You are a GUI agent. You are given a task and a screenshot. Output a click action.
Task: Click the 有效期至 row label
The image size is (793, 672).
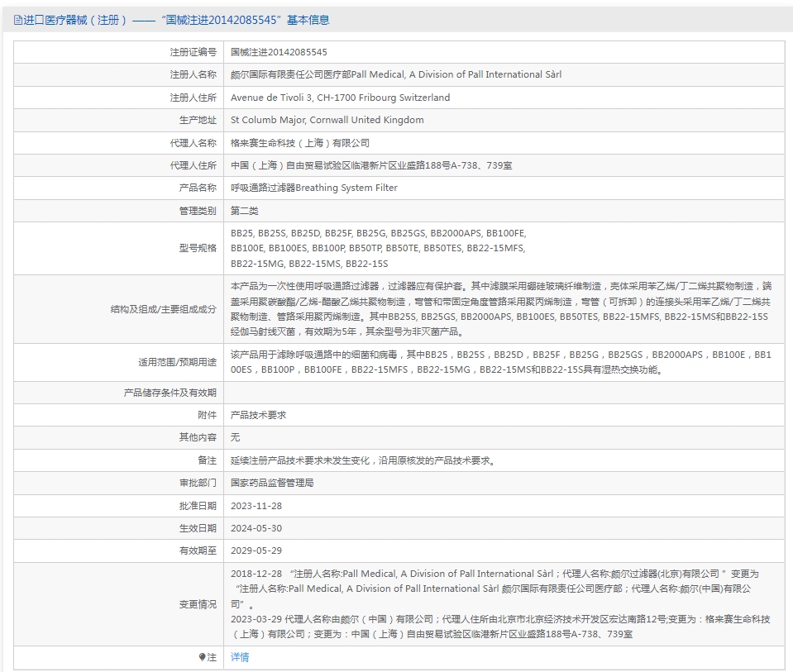point(198,550)
